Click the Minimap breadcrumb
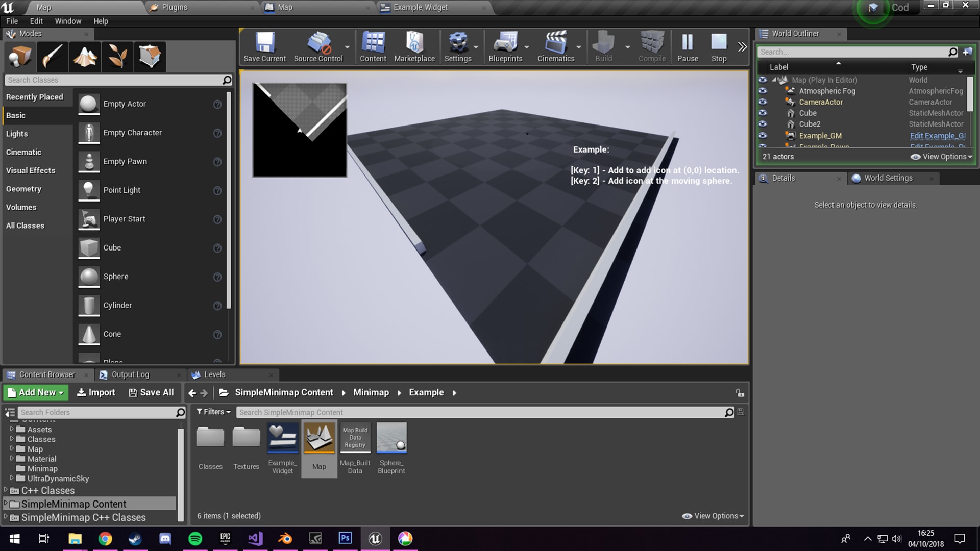980x551 pixels. [371, 393]
